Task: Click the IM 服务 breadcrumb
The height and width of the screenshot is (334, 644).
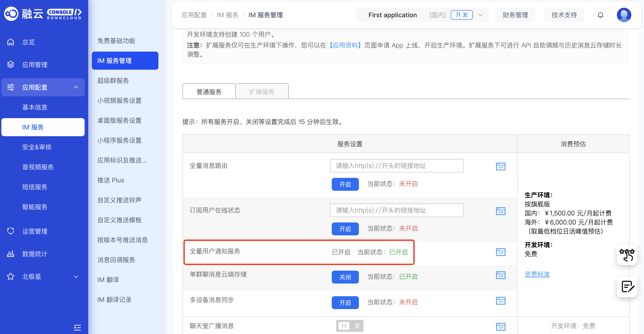Action: tap(227, 15)
